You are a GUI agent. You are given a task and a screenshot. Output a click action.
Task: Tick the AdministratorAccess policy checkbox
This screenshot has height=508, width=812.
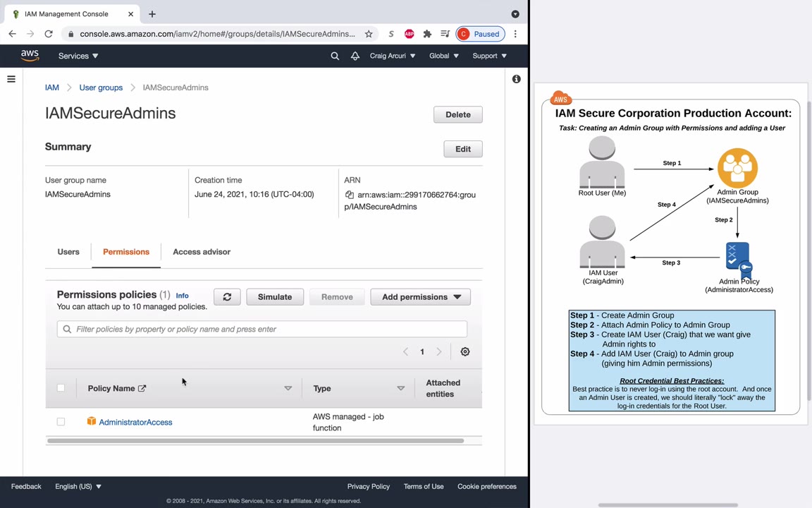tap(61, 422)
